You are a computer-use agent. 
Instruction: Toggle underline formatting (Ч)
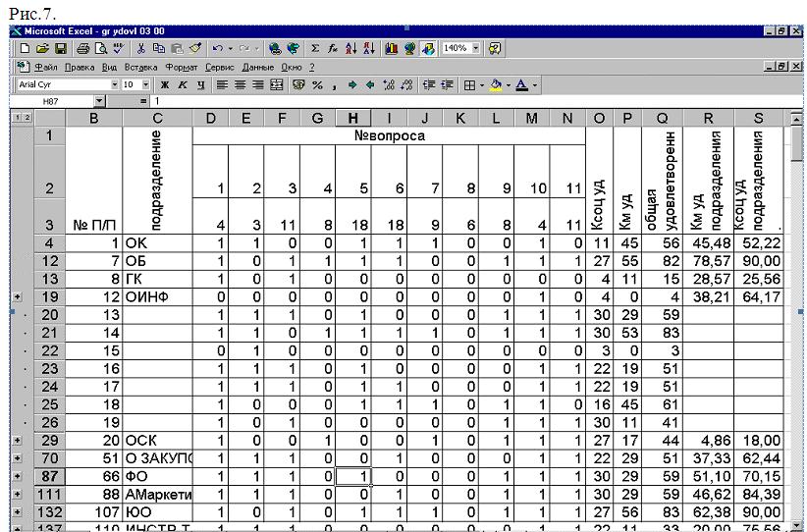(200, 84)
